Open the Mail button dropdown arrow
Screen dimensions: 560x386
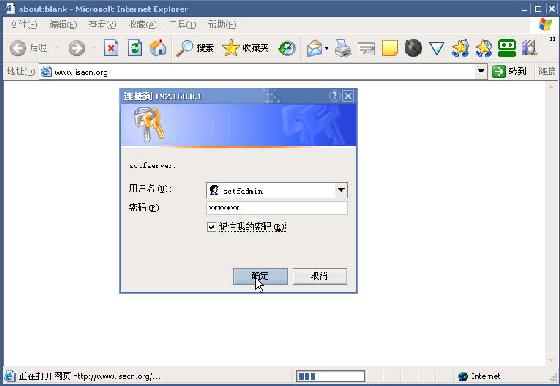coord(326,48)
